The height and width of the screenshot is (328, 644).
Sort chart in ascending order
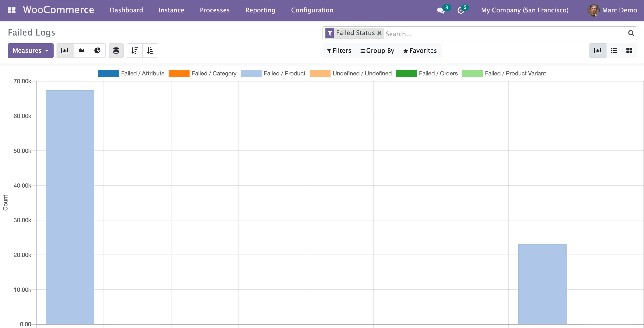pyautogui.click(x=150, y=51)
